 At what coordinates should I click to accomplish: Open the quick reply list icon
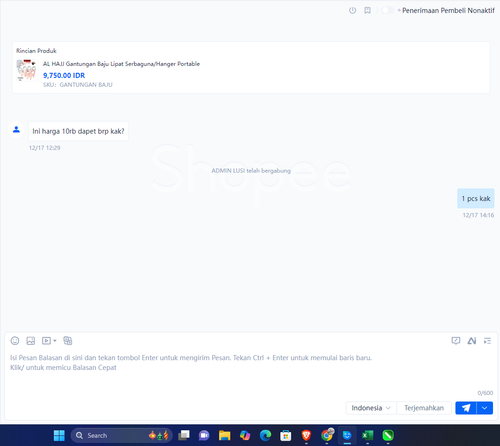487,341
